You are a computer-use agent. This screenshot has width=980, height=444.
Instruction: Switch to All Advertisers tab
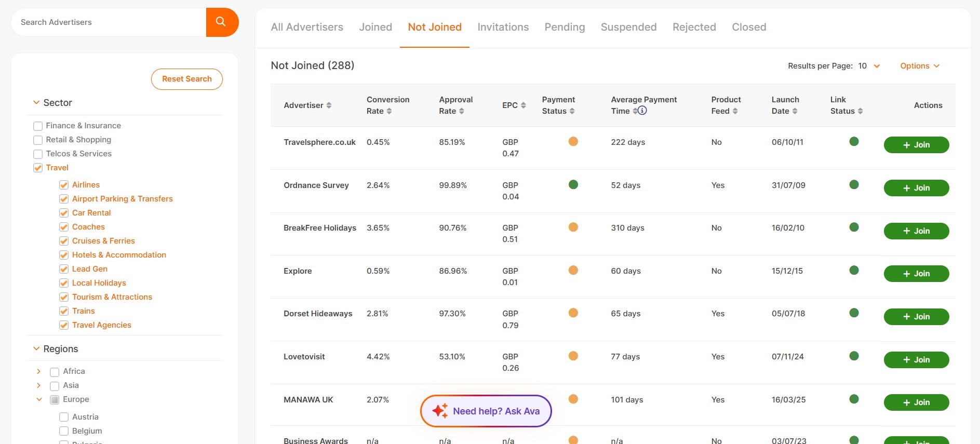point(307,27)
